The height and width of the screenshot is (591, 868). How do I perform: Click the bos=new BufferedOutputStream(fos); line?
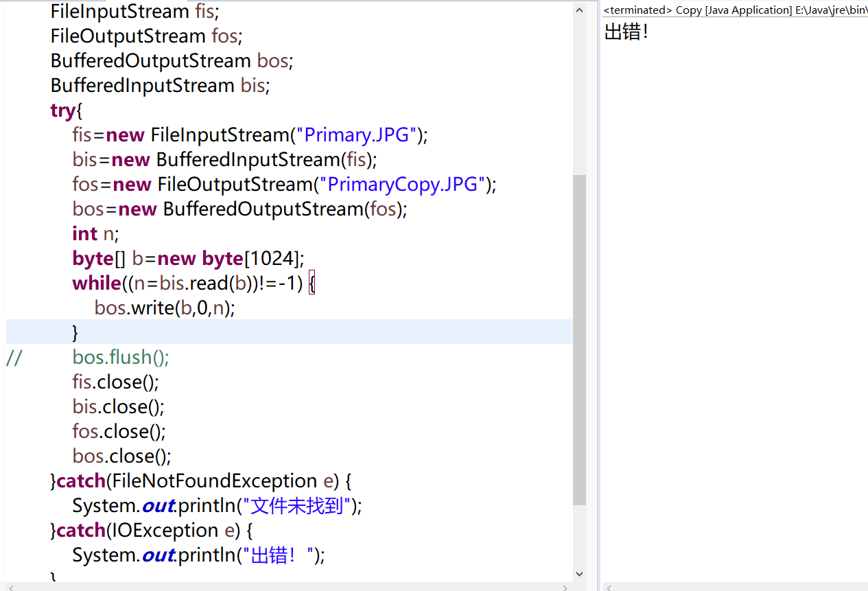click(x=240, y=209)
